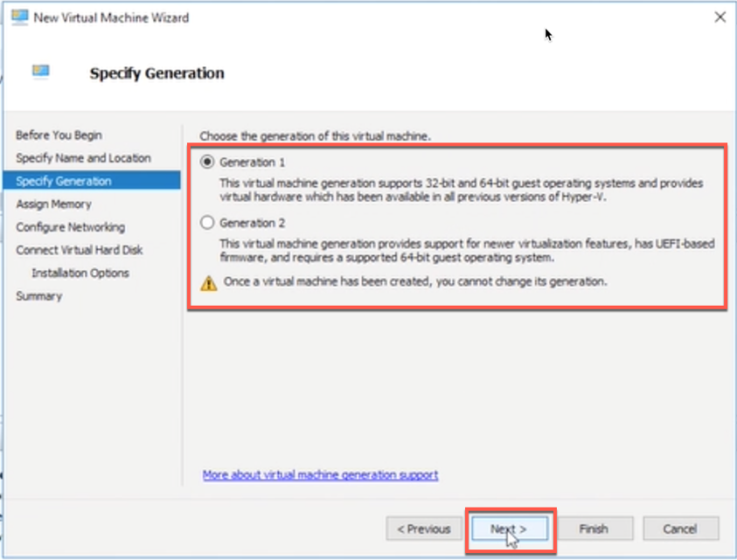The height and width of the screenshot is (560, 737).
Task: Click the Generation 1 description text
Action: tap(461, 190)
